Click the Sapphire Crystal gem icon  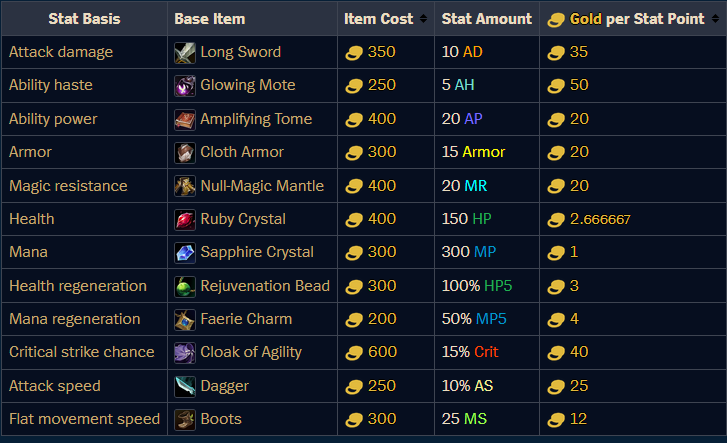tap(185, 252)
